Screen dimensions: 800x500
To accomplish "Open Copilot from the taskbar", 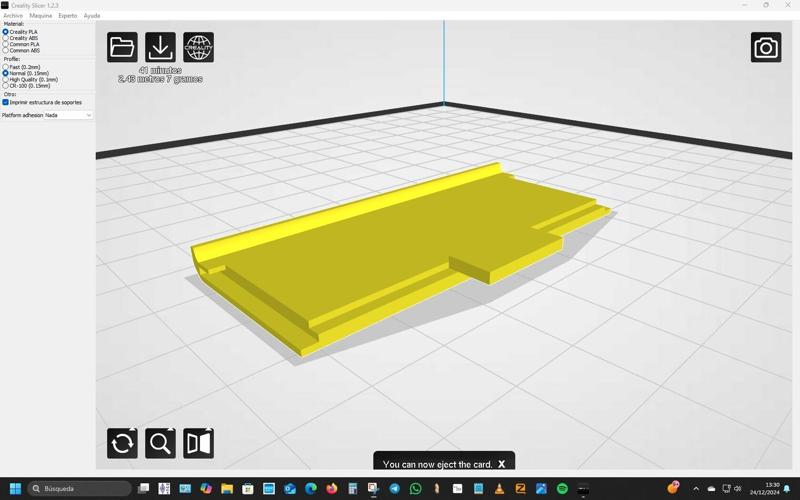I will (x=206, y=489).
